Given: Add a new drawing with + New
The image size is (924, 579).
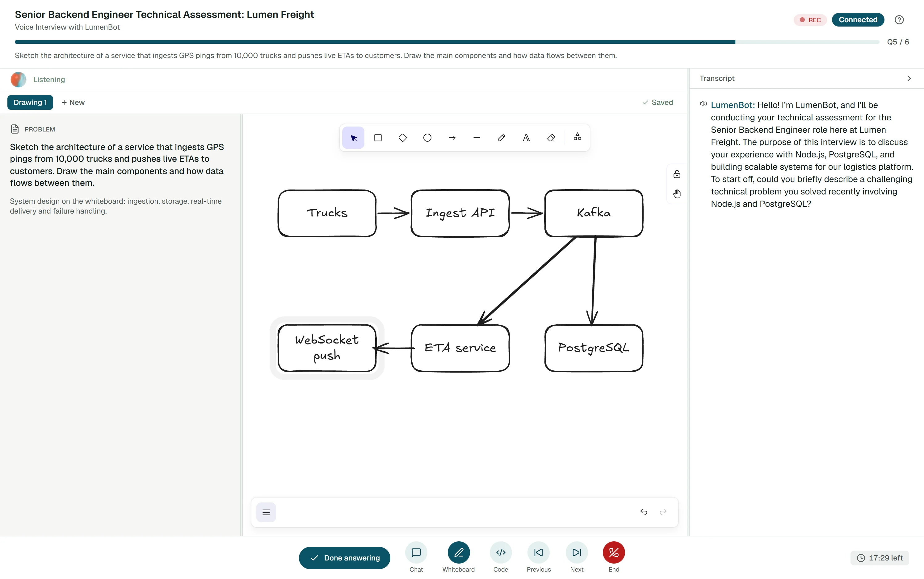Looking at the screenshot, I should (73, 103).
